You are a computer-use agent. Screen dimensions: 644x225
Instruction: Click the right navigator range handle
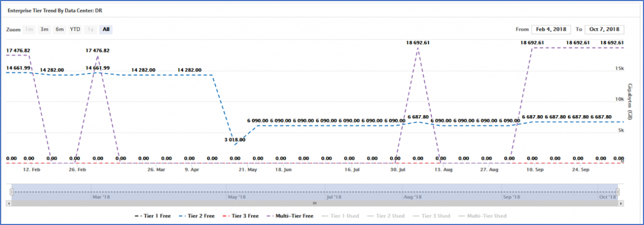click(618, 191)
